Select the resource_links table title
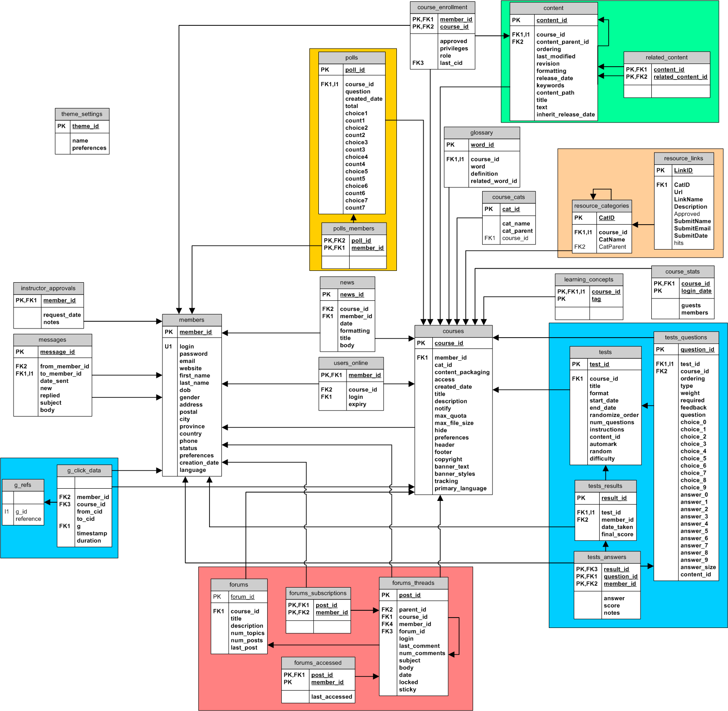The height and width of the screenshot is (711, 728). [684, 158]
